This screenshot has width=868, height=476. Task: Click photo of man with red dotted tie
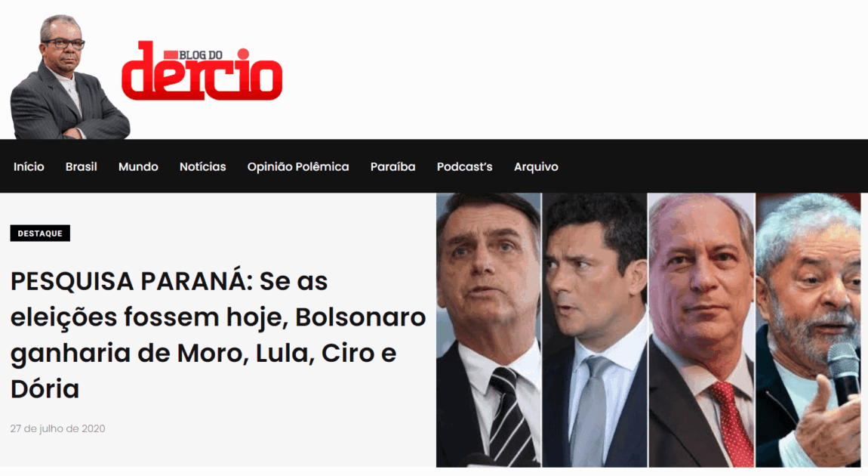701,329
